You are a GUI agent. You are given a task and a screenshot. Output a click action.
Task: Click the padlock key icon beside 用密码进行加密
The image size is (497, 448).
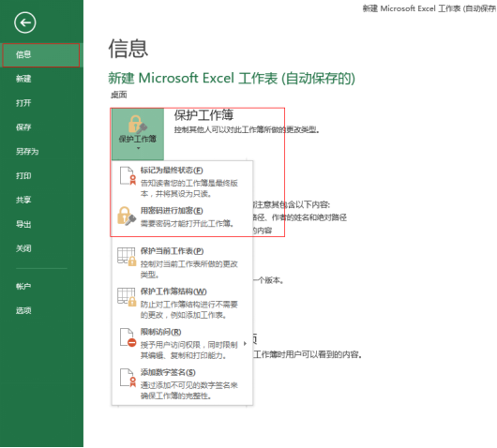[x=127, y=217]
